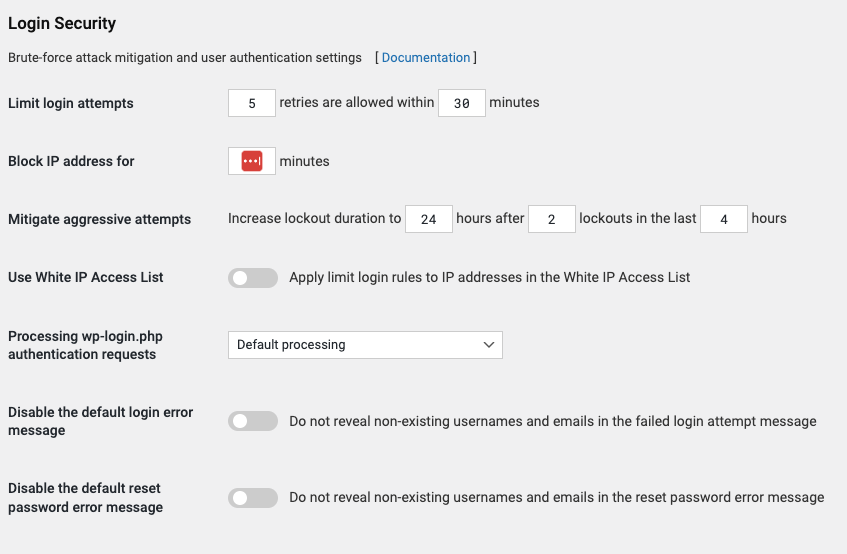Click the Use White IP Access List label

(x=85, y=277)
